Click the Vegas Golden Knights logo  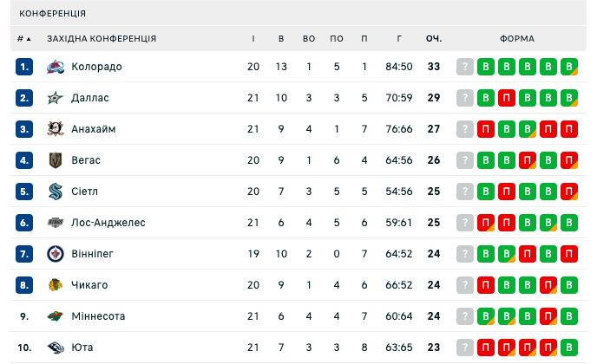tap(56, 160)
